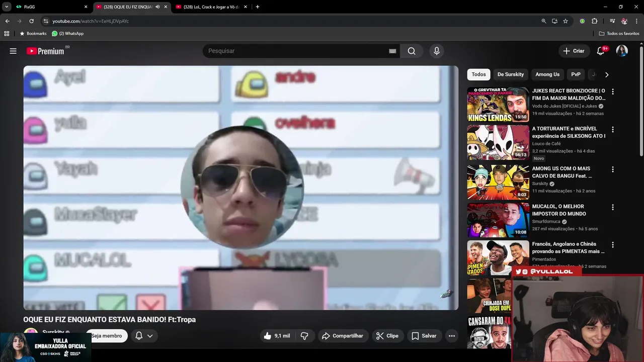
Task: Click the youtube.com address bar URL
Action: click(91, 21)
